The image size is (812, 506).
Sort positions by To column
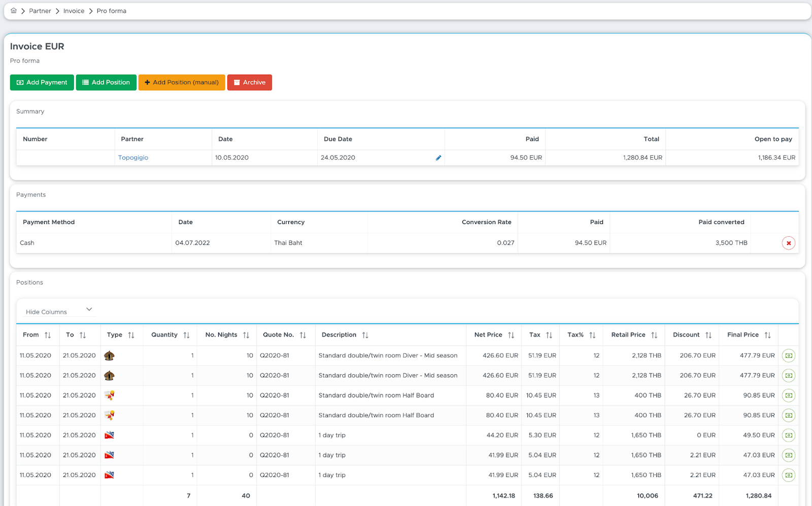click(83, 335)
